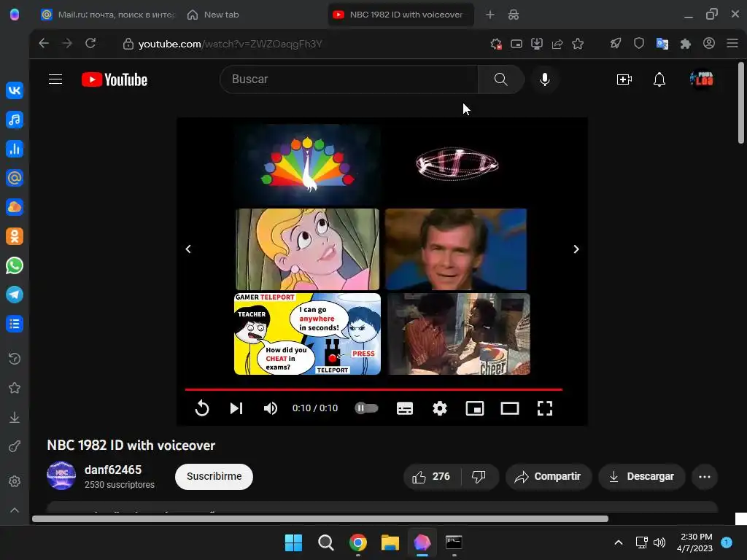
Task: Like the video (276)
Action: pyautogui.click(x=432, y=477)
